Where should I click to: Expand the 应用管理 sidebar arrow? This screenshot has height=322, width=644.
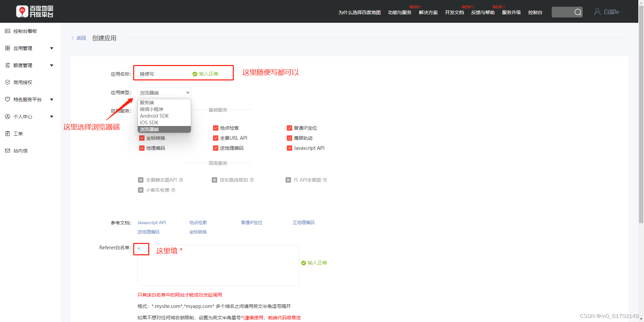[52, 48]
